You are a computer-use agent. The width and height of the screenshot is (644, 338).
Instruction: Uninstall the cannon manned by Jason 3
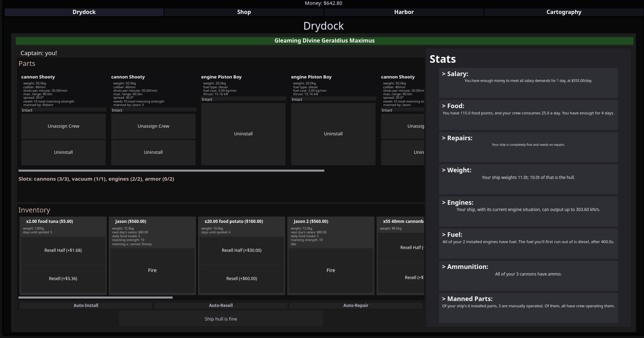point(153,152)
